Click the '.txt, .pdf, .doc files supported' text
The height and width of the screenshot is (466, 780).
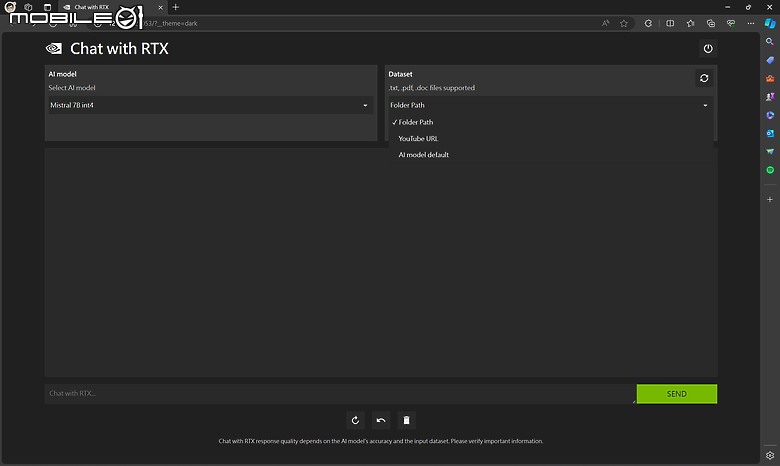click(432, 88)
